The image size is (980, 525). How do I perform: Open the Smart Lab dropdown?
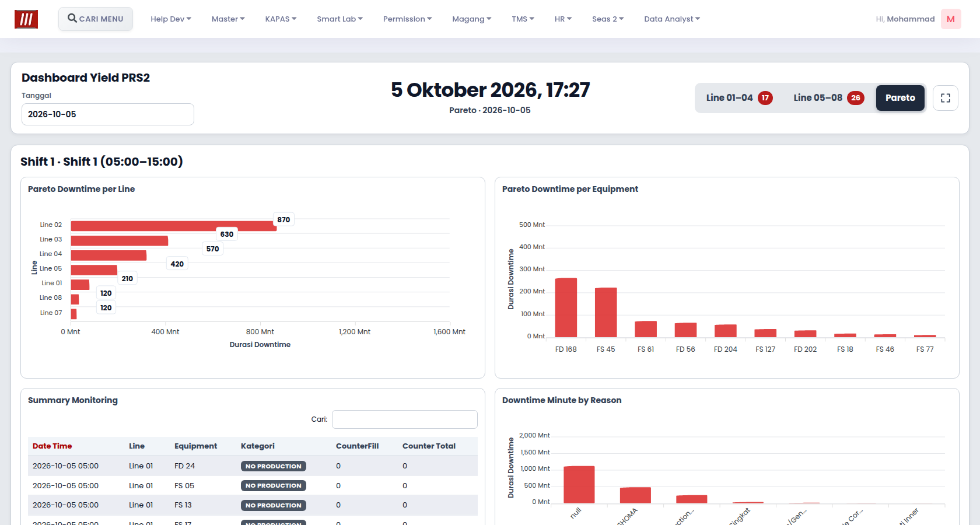(x=339, y=19)
